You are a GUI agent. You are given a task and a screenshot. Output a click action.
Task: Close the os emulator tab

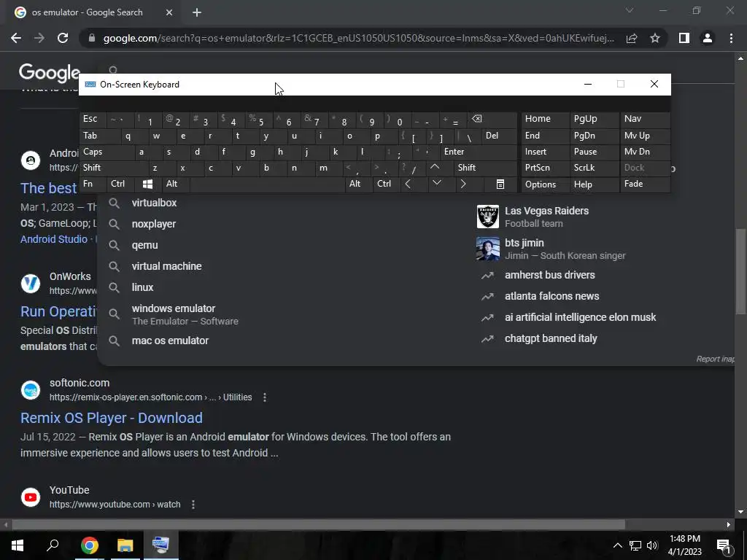pyautogui.click(x=169, y=12)
